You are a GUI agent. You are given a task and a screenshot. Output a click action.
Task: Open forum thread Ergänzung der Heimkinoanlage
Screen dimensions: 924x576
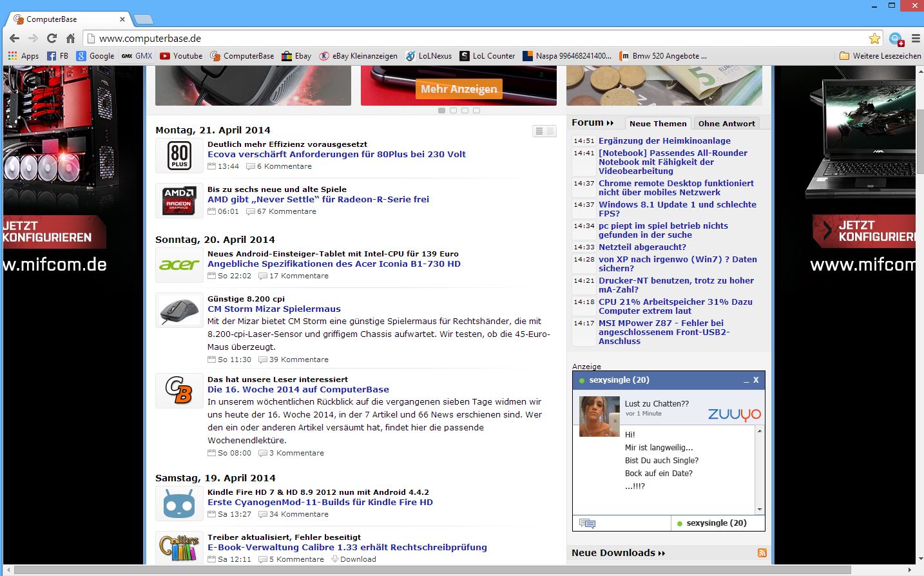point(664,141)
